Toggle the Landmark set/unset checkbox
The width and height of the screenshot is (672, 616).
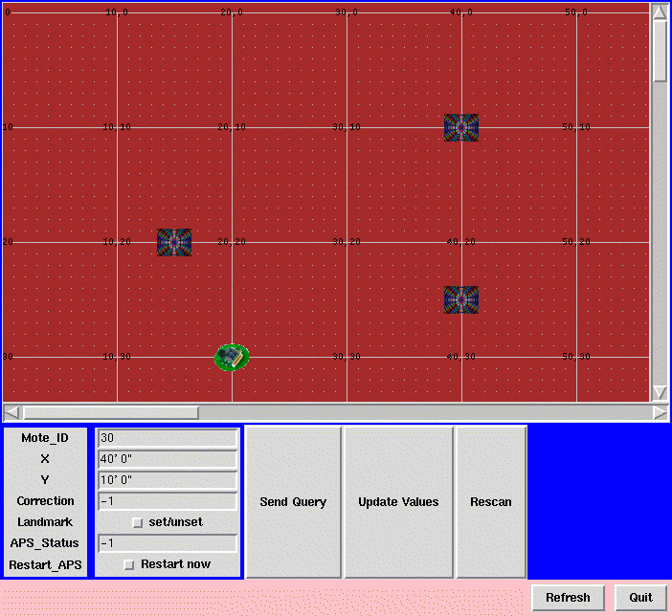(x=137, y=522)
